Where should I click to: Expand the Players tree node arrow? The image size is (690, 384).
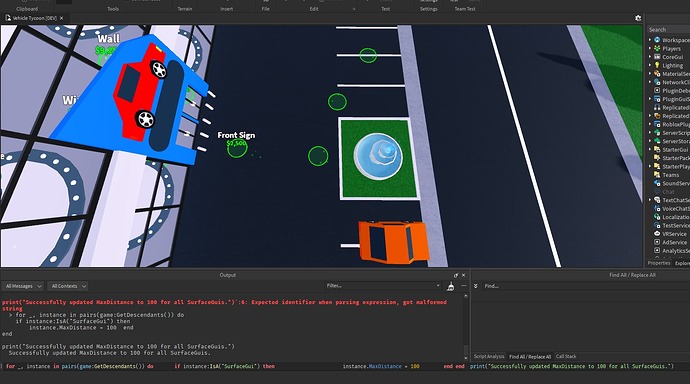[x=650, y=48]
